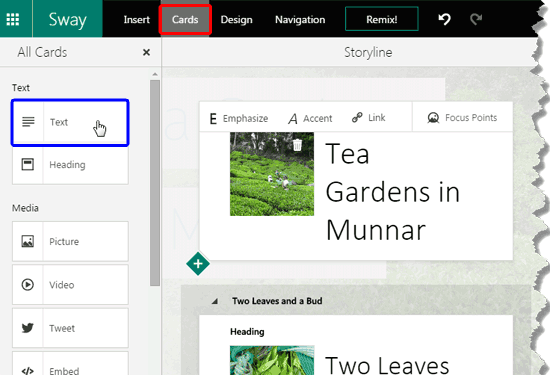Select the tea garden thumbnail image
The height and width of the screenshot is (375, 550).
pyautogui.click(x=272, y=174)
